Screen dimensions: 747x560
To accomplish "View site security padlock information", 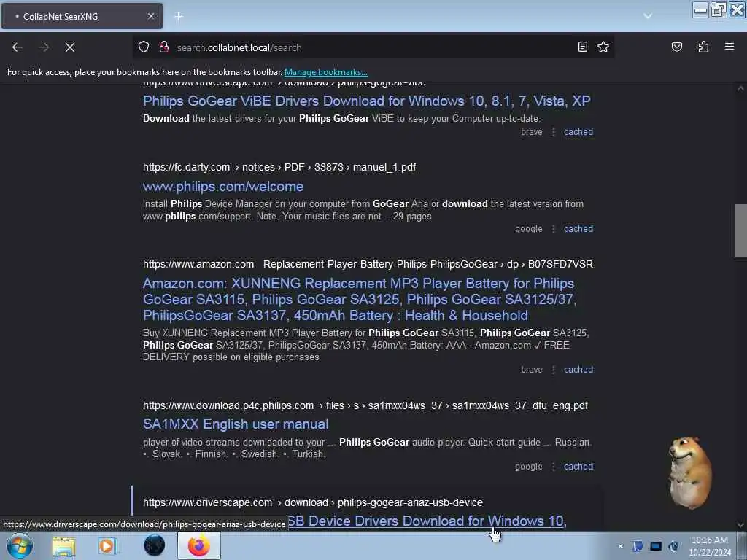I will (x=164, y=47).
